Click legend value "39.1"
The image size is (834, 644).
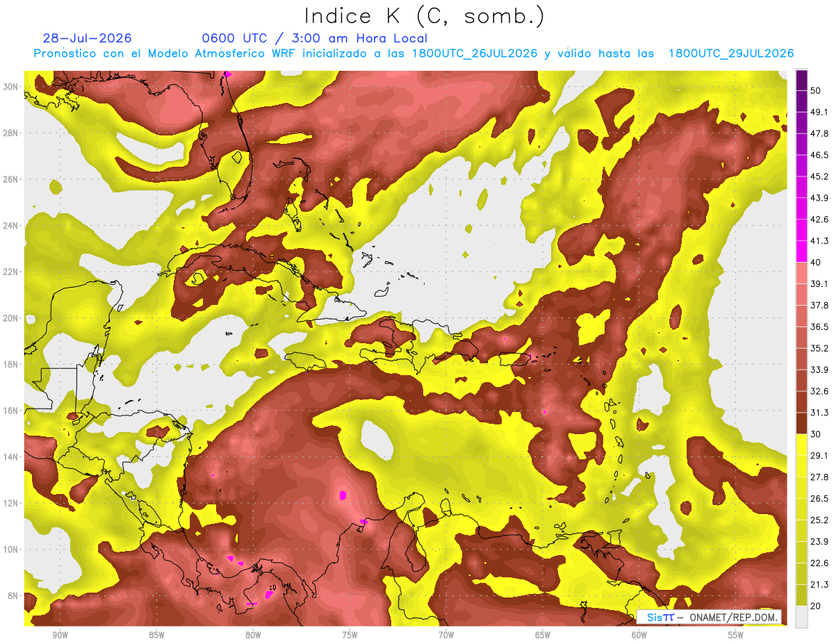coord(819,283)
